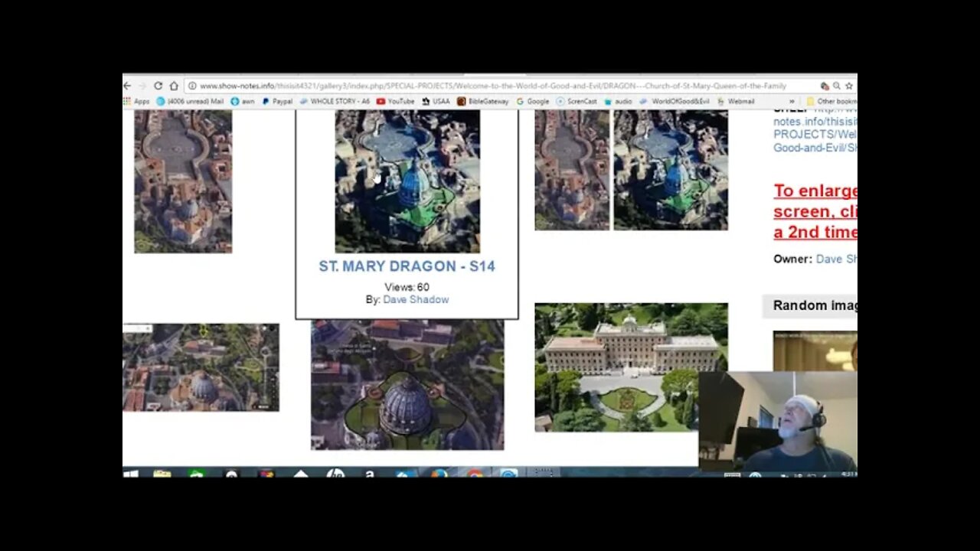Open the Amazon icon on the taskbar
Viewport: 980px width, 551px height.
[370, 474]
